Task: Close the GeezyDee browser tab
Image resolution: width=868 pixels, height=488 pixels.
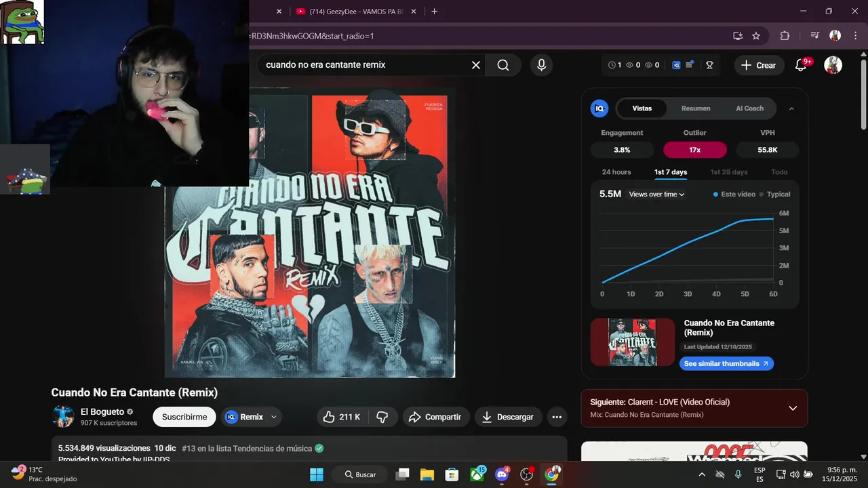Action: 414,12
